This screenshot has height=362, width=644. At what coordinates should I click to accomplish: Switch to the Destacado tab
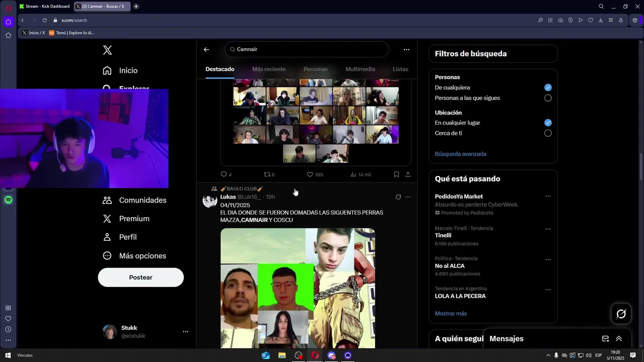click(x=220, y=69)
